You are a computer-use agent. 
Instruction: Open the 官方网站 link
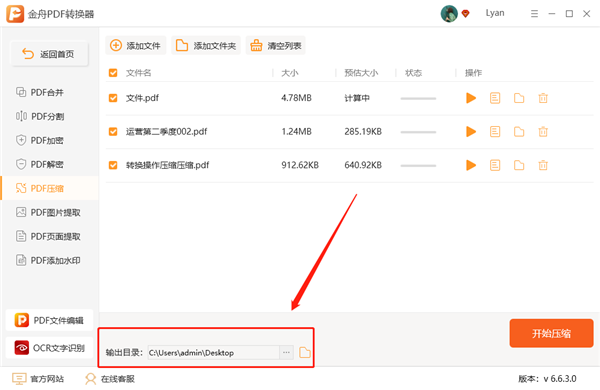coord(38,379)
